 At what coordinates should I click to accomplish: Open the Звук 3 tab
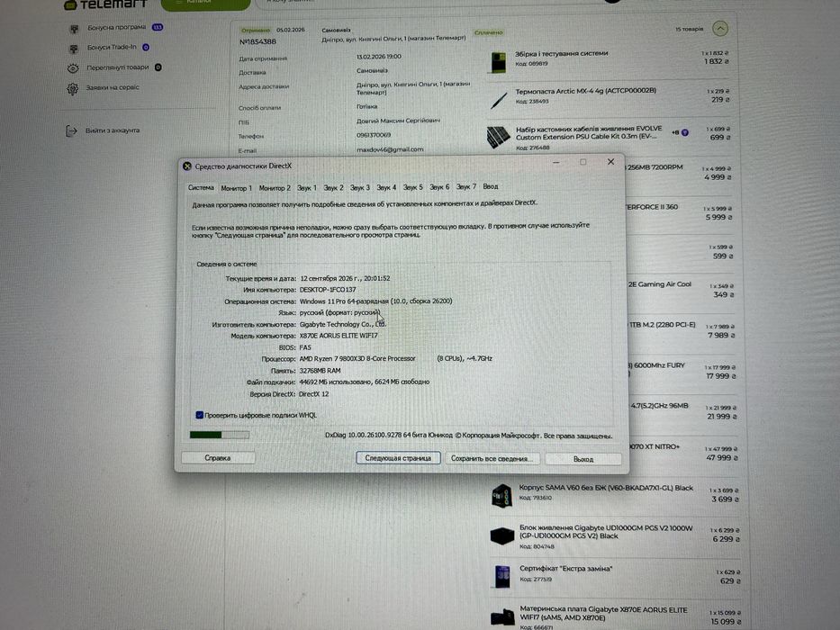[360, 188]
